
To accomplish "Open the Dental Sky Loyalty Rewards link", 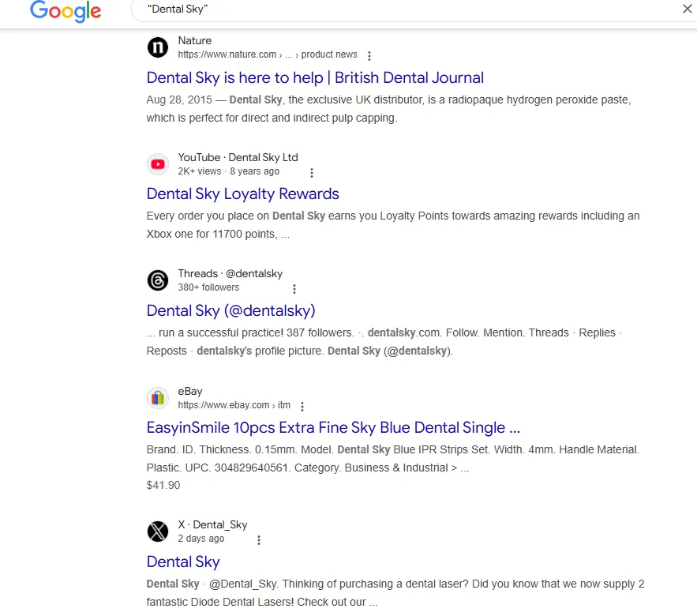I will tap(242, 194).
